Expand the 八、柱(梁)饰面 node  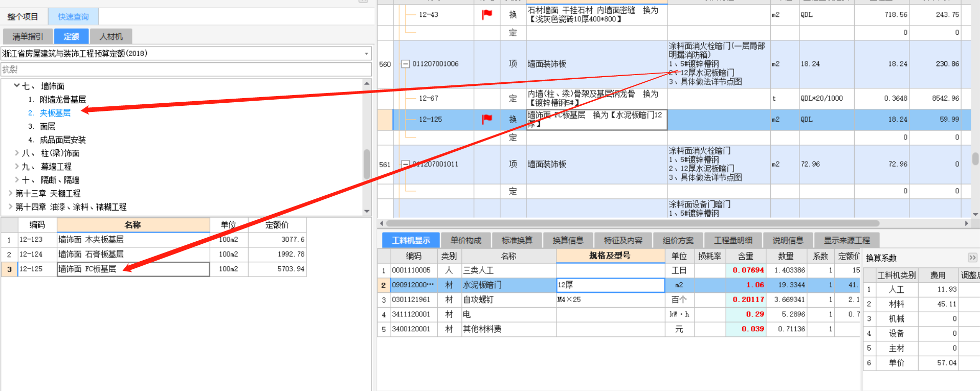[17, 153]
